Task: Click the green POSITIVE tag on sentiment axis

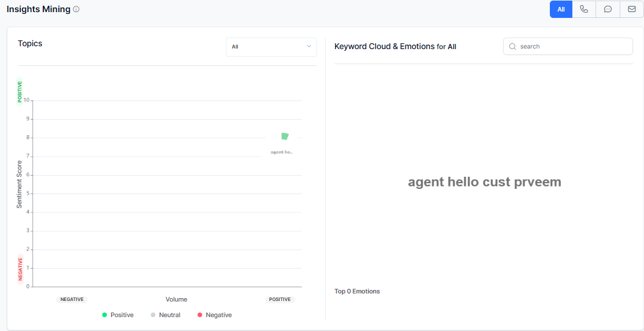Action: tap(20, 91)
